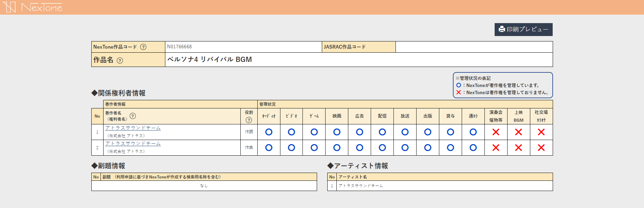The image size is (644, 208).
Task: Click （株式会社 アトラス） text in row 2
Action: click(x=126, y=151)
